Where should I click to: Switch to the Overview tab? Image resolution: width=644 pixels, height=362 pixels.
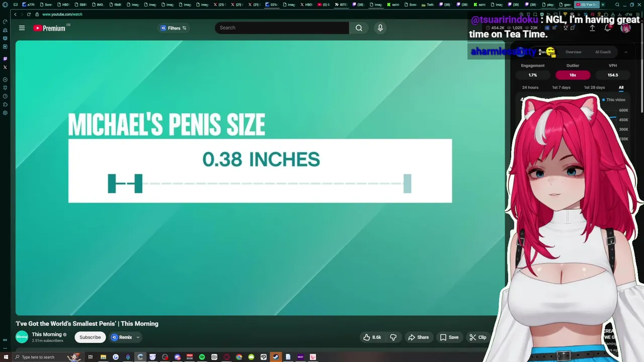573,52
